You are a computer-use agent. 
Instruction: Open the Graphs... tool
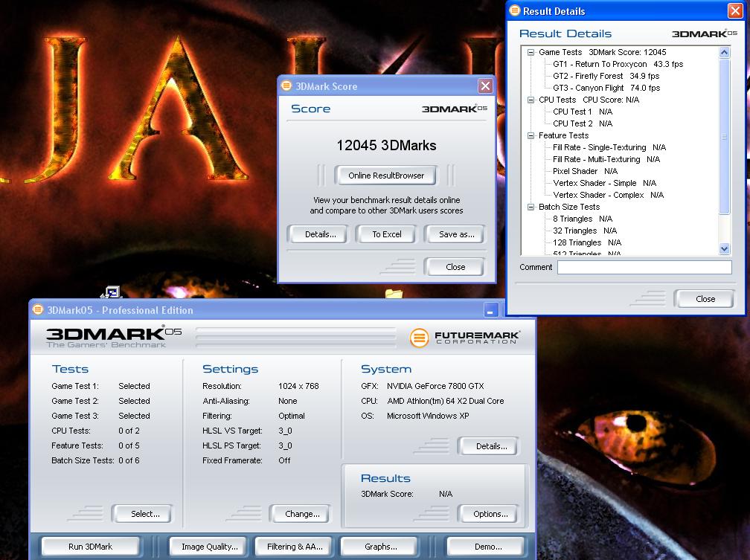pos(380,547)
